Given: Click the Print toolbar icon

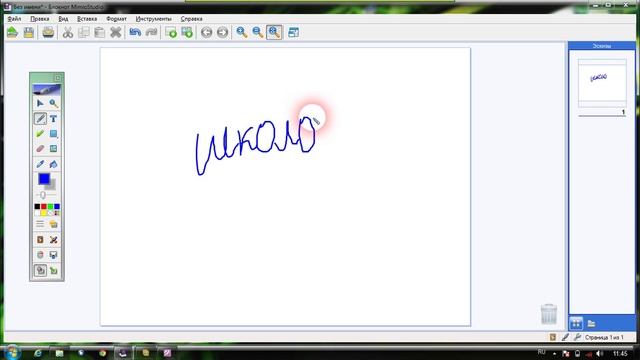Looking at the screenshot, I should (x=48, y=32).
